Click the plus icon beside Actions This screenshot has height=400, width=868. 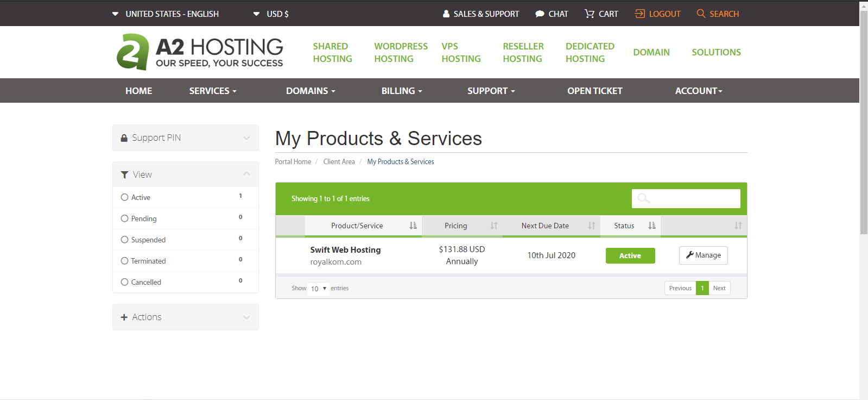click(x=124, y=317)
